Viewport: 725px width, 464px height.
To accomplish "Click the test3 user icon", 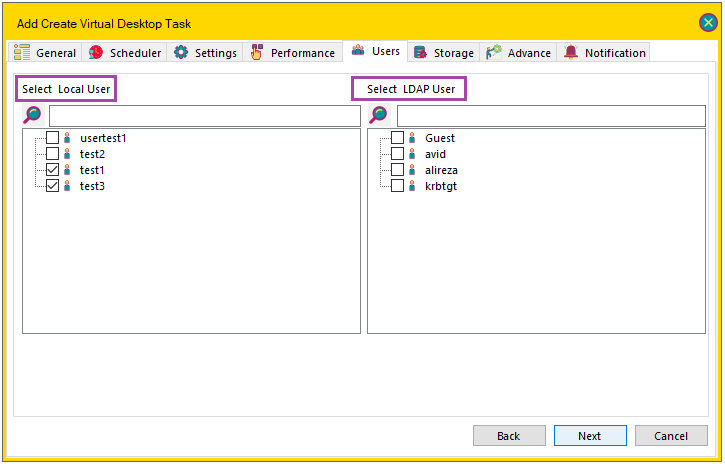I will click(68, 186).
